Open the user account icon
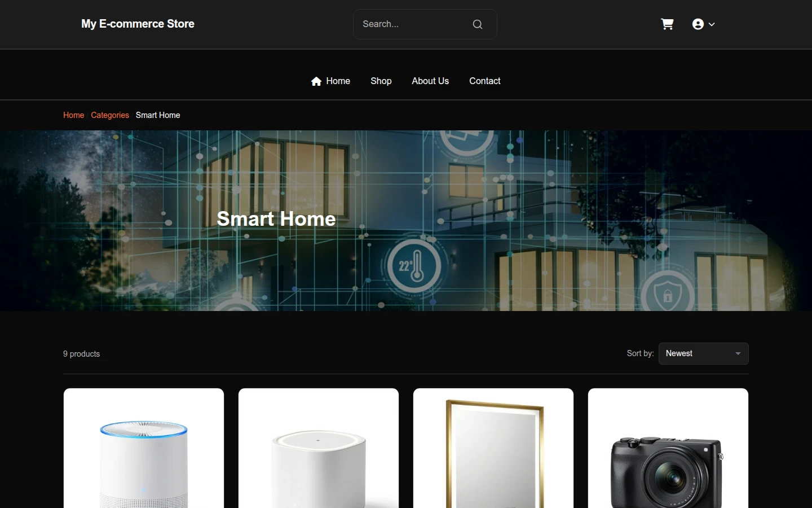The image size is (812, 508). point(698,24)
